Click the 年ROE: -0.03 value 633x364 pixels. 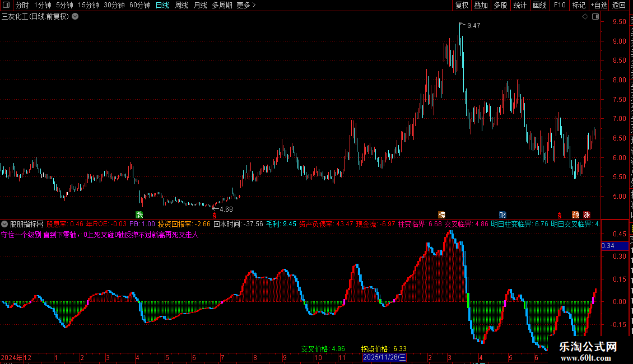point(106,224)
